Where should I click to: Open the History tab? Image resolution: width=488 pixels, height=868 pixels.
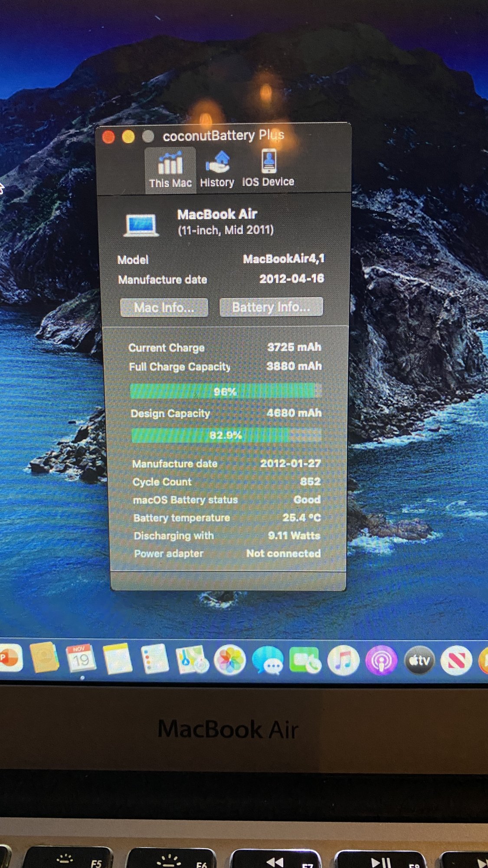[217, 170]
